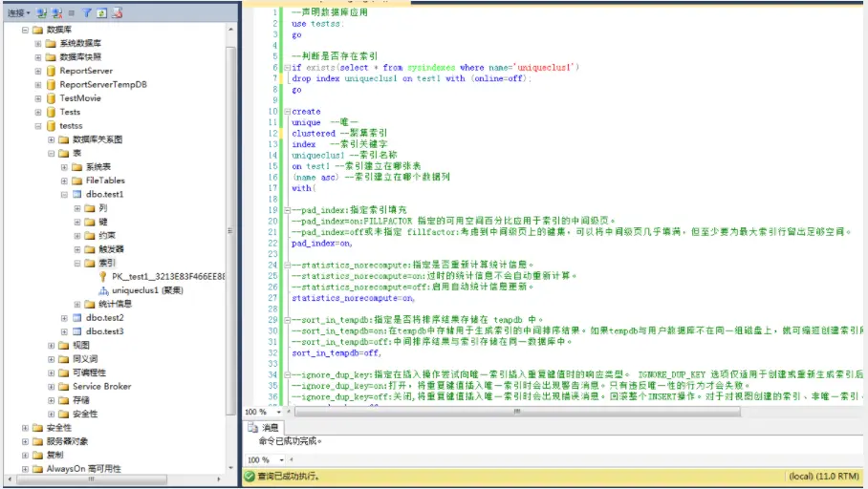Click the toolbar icon with red X
868x489 pixels.
117,12
